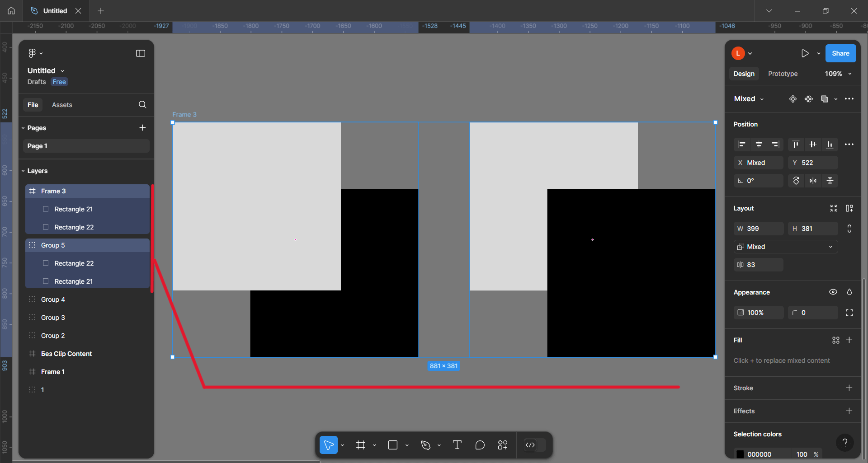The width and height of the screenshot is (868, 463).
Task: Click the Create component icon
Action: [x=793, y=99]
